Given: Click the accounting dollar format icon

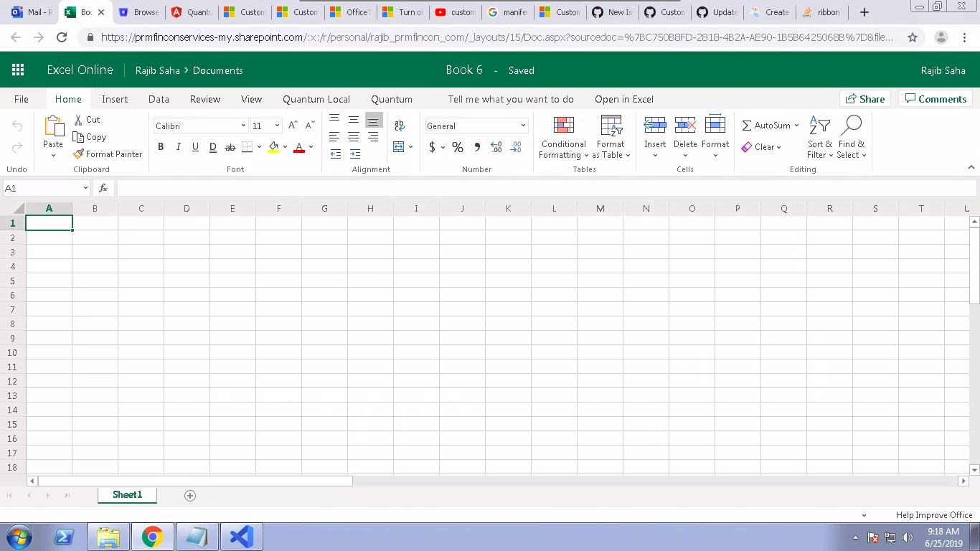Looking at the screenshot, I should click(432, 147).
